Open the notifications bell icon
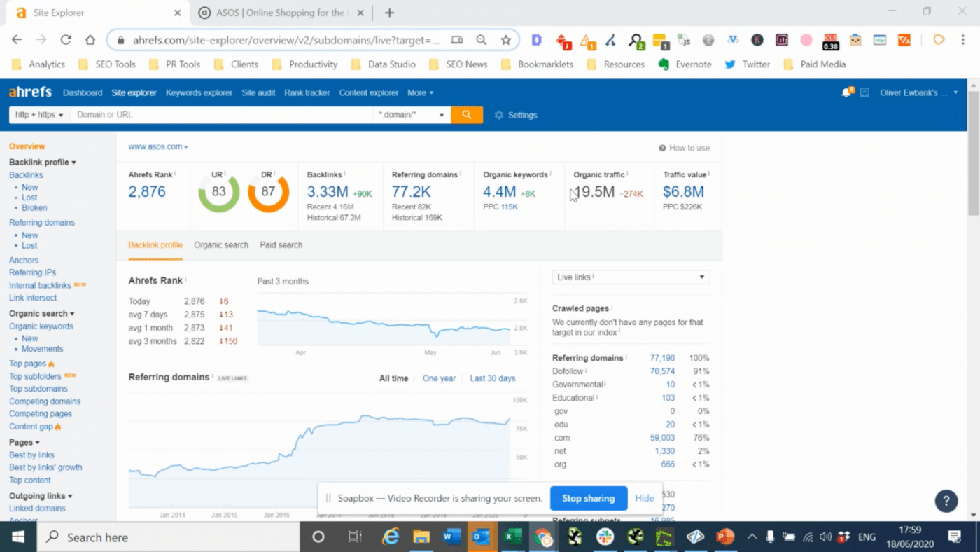The height and width of the screenshot is (552, 980). (848, 92)
